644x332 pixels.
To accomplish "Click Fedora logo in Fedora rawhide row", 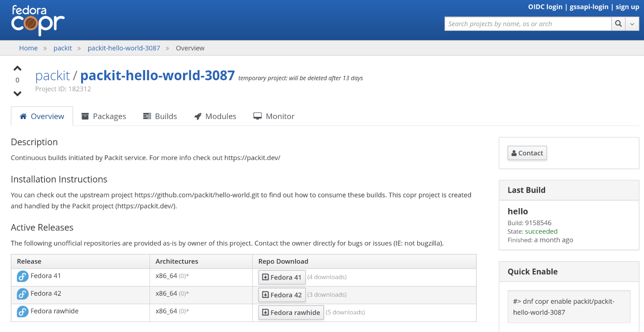I will pos(22,312).
